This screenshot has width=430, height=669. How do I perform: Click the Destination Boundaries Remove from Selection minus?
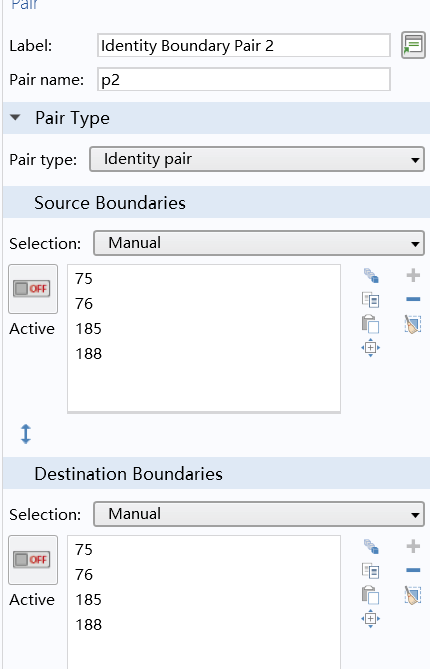[413, 570]
